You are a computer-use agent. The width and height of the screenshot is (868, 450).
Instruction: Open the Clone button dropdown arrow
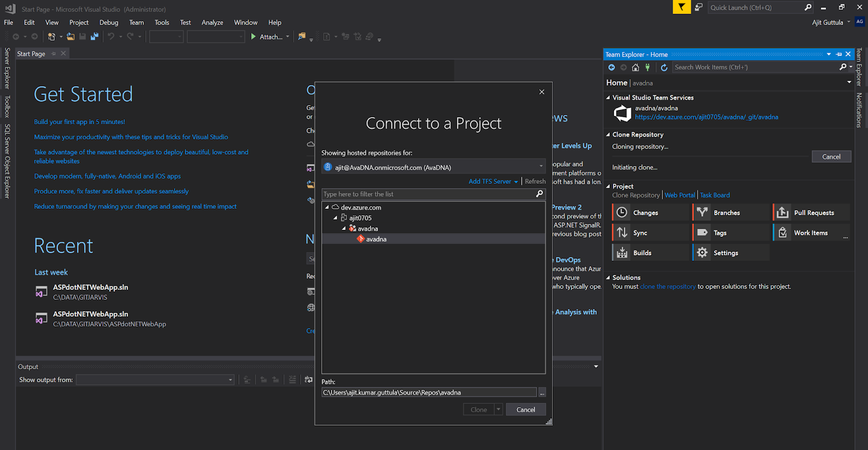click(499, 409)
